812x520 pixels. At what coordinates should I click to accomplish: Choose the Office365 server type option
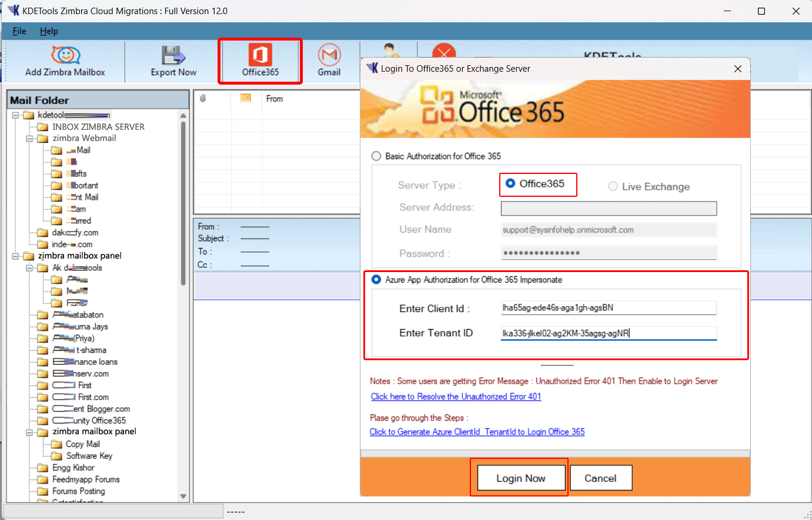coord(510,184)
